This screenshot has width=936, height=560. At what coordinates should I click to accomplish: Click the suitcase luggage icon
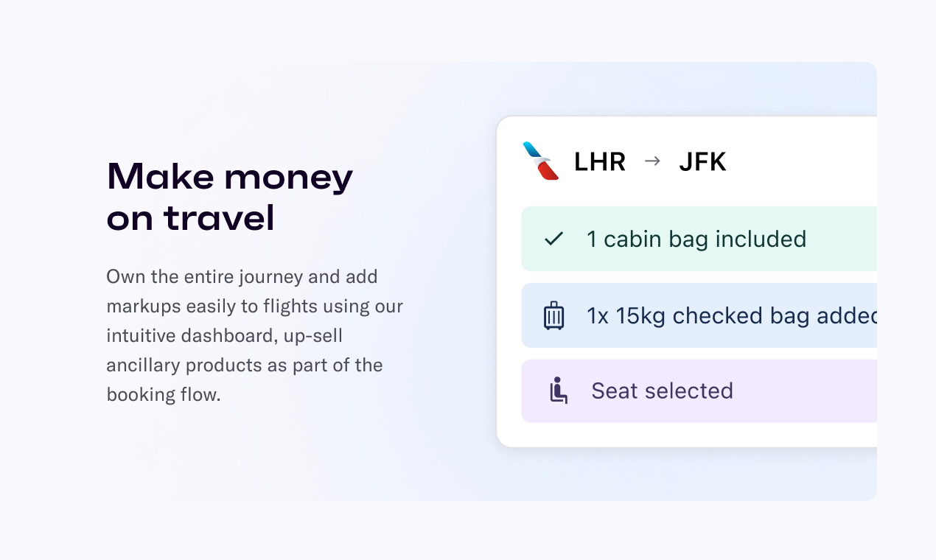tap(553, 315)
